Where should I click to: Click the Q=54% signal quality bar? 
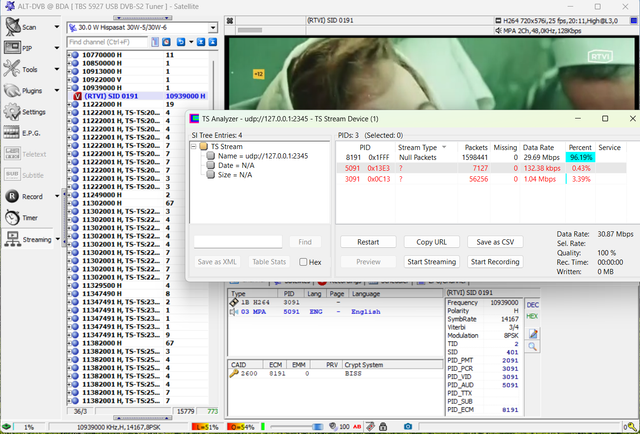[x=241, y=427]
